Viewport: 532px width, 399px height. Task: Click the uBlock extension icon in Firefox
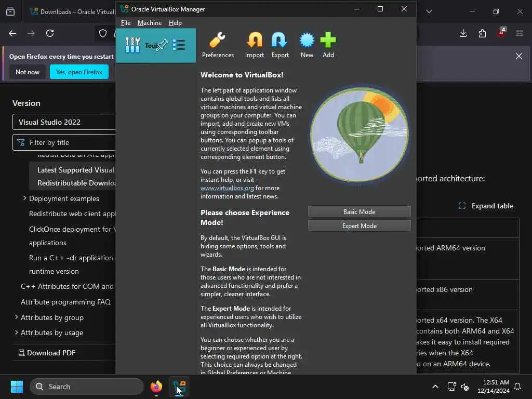(501, 33)
